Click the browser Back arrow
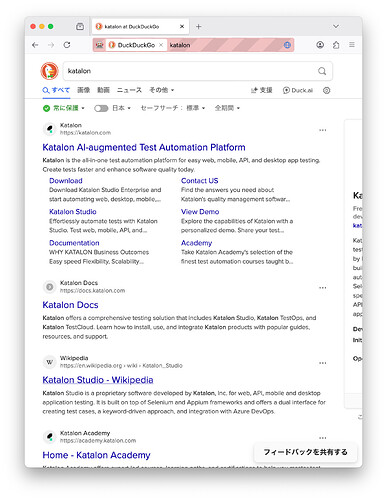 pyautogui.click(x=35, y=45)
